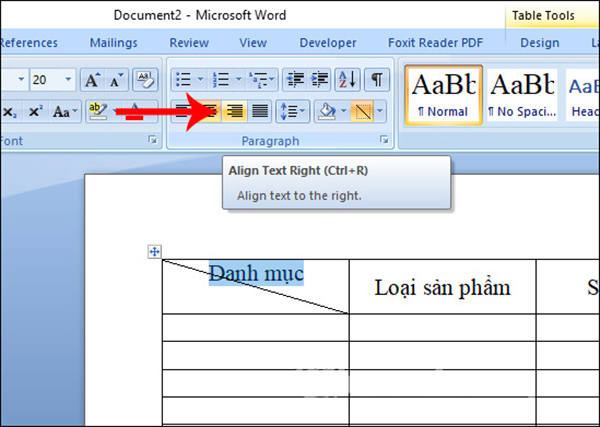The image size is (600, 427).
Task: Apply bullet list formatting
Action: (x=183, y=80)
